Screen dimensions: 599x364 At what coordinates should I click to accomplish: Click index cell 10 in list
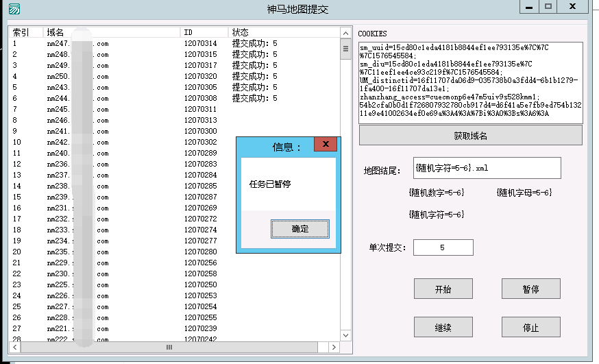pyautogui.click(x=17, y=142)
